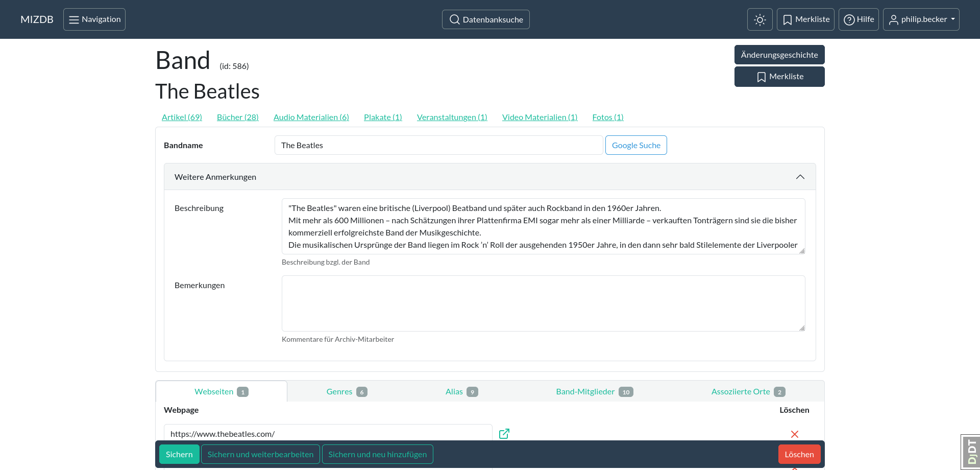Image resolution: width=980 pixels, height=470 pixels.
Task: Click the red X delete icon for thebeatles.com
Action: click(x=795, y=434)
